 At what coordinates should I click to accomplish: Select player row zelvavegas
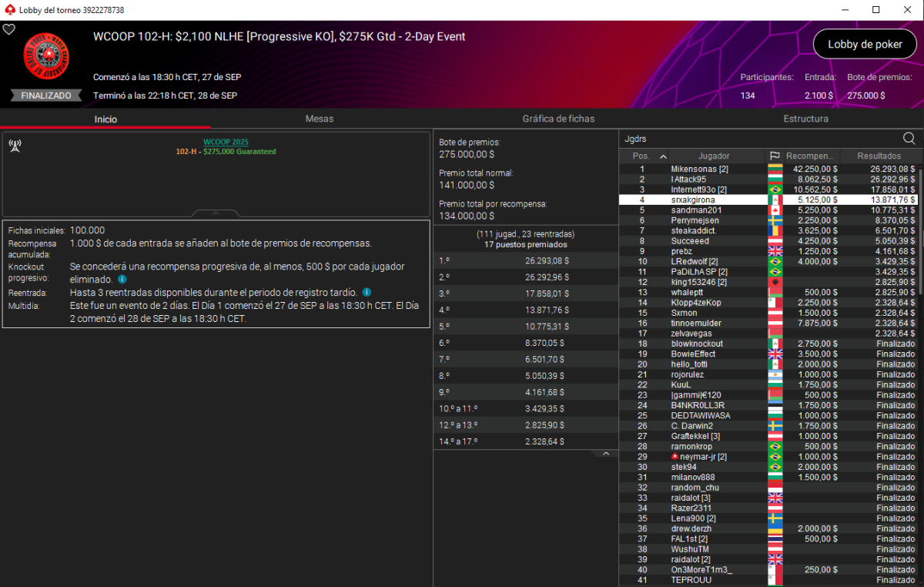coord(768,334)
